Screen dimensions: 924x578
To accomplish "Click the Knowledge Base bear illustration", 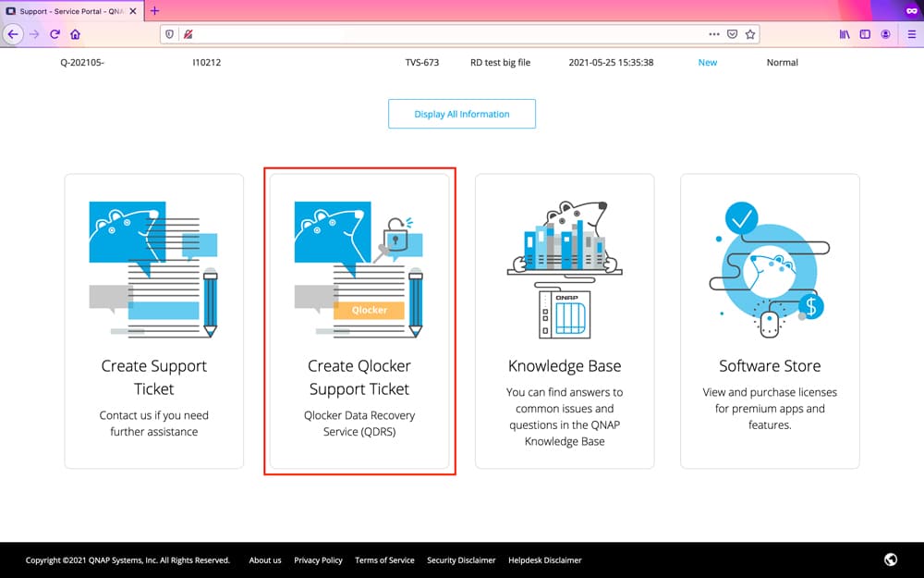I will point(565,269).
